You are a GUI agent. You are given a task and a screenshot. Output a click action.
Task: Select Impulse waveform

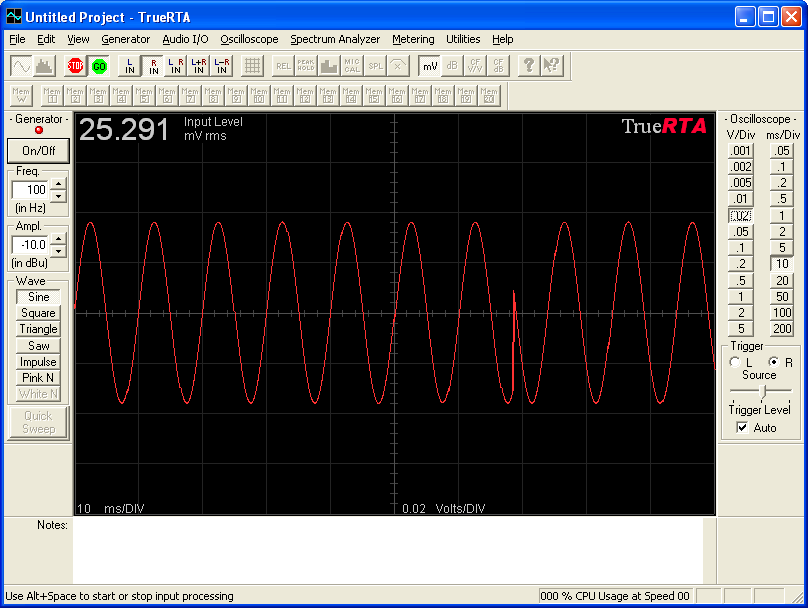38,362
